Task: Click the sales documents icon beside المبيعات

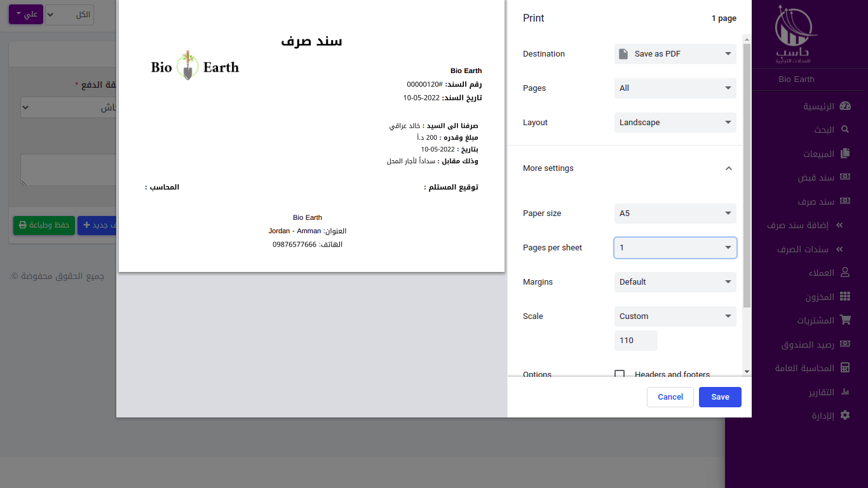Action: click(844, 154)
